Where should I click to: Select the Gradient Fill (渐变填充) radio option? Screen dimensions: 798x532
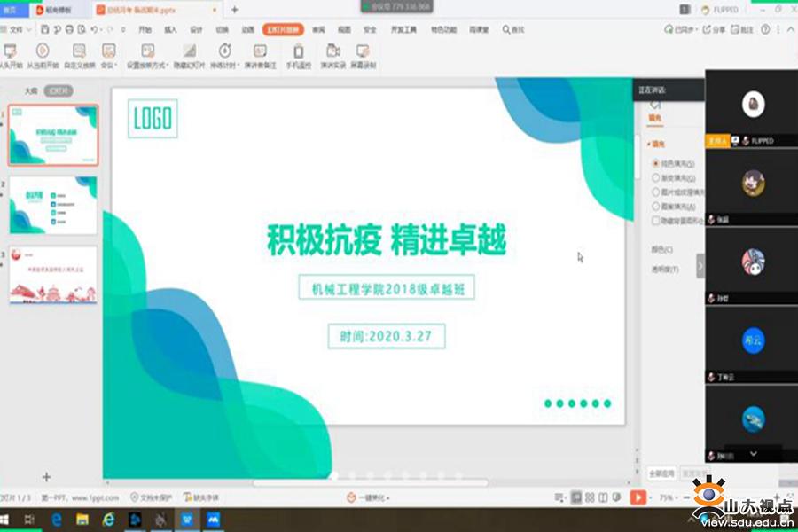pos(656,178)
